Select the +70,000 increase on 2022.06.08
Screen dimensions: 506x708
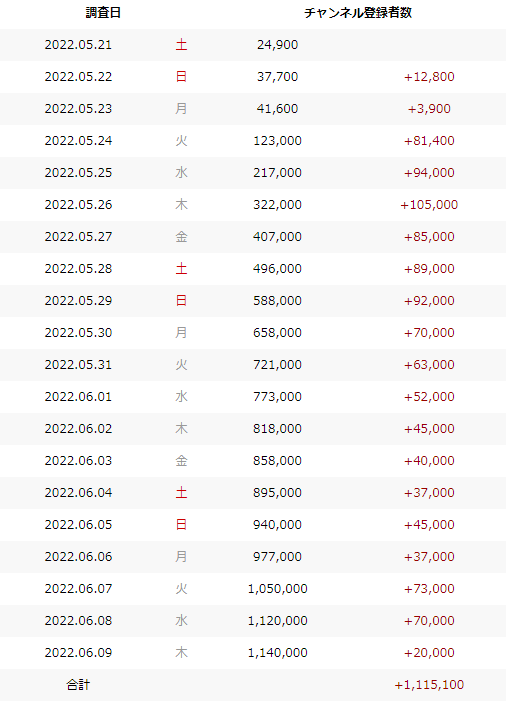click(429, 621)
